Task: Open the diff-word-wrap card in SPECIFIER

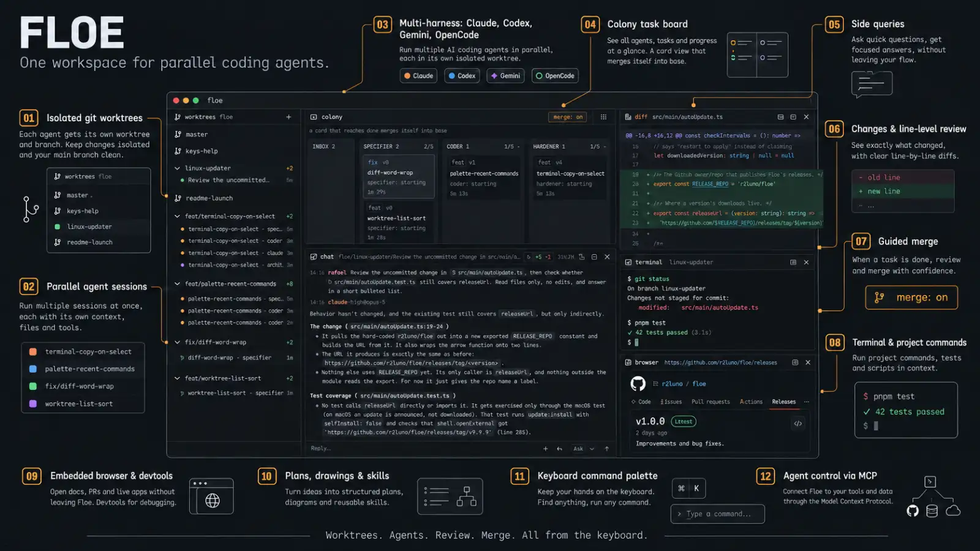Action: tap(398, 177)
